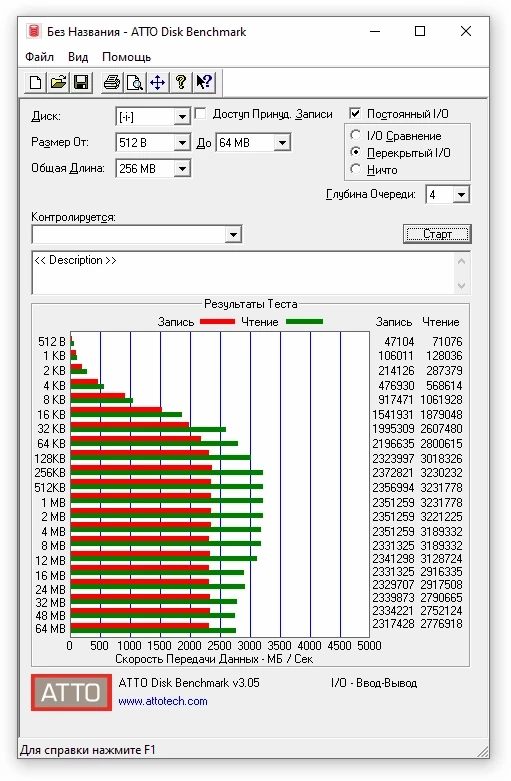Click the ATTO logo image

[x=71, y=692]
